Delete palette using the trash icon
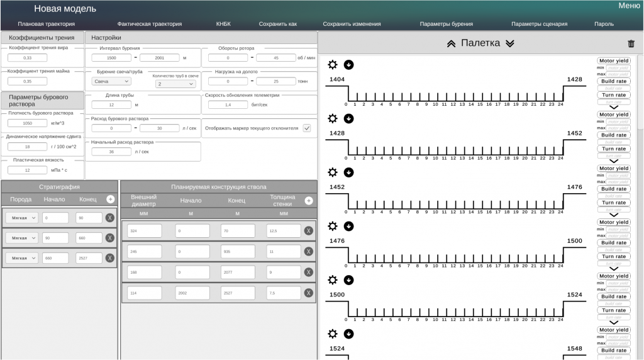644x360 pixels. (x=631, y=43)
